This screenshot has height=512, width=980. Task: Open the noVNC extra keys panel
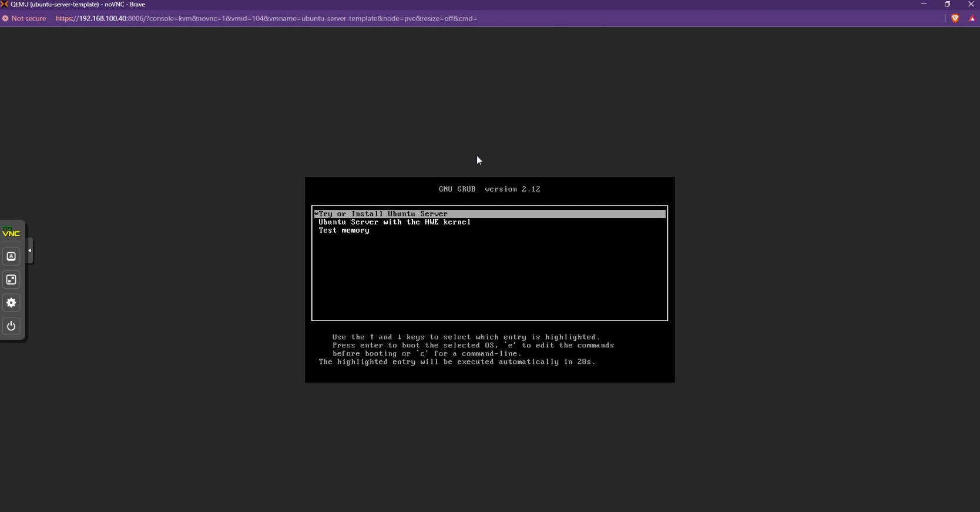(x=11, y=256)
